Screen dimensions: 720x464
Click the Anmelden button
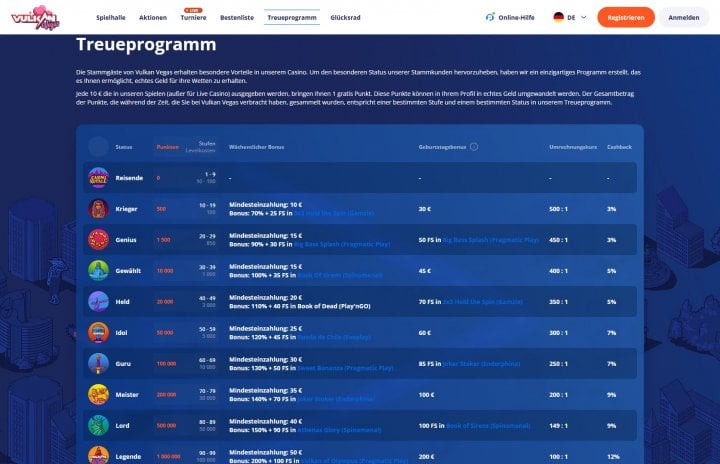click(x=684, y=18)
